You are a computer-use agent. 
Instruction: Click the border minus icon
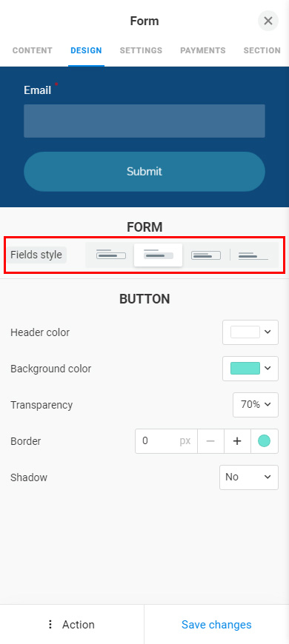click(210, 441)
